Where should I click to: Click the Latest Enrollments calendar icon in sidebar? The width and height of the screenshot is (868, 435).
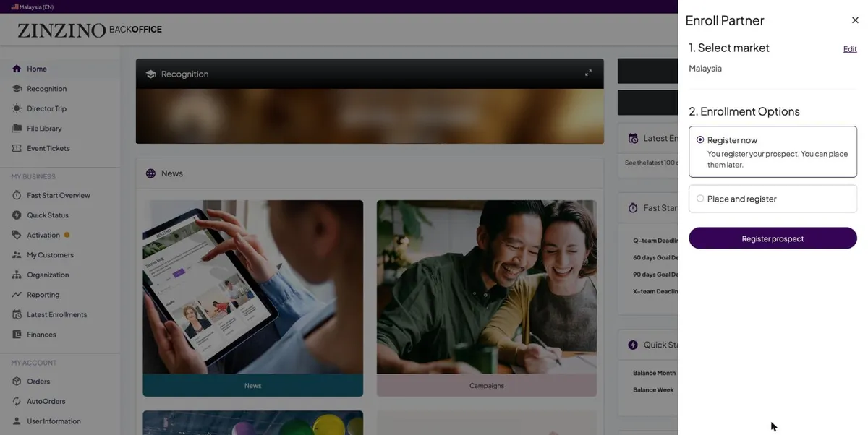pos(17,314)
